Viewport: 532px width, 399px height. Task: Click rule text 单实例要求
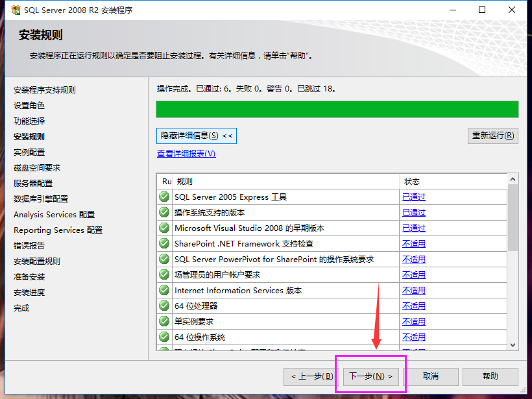pyautogui.click(x=194, y=322)
